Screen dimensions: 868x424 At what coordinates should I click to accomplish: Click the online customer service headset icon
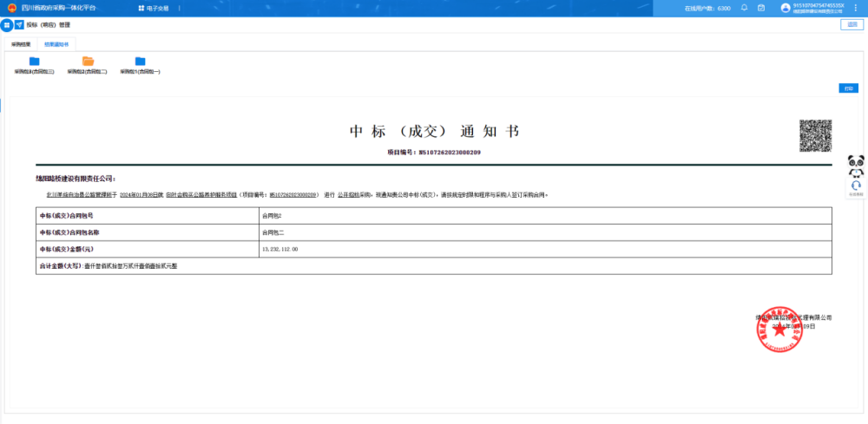[856, 186]
